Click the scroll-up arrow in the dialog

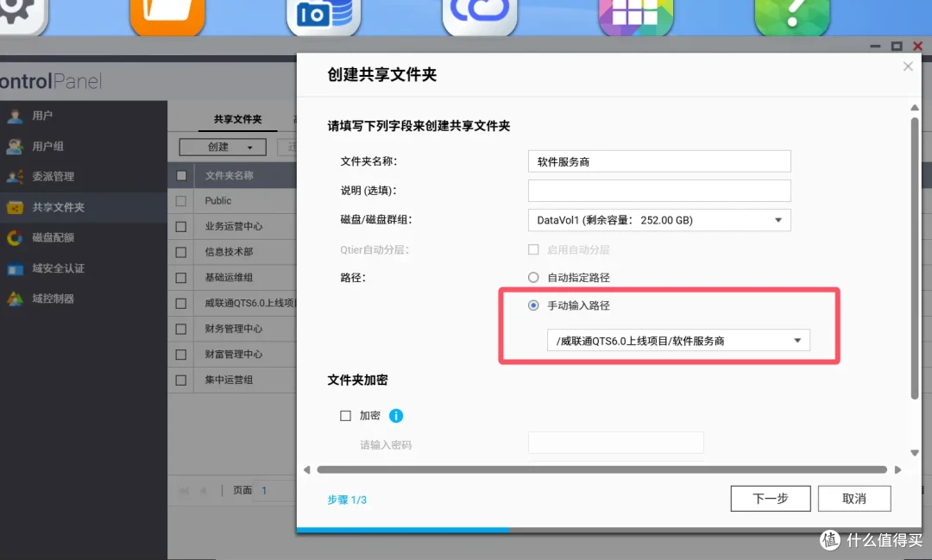pyautogui.click(x=914, y=108)
